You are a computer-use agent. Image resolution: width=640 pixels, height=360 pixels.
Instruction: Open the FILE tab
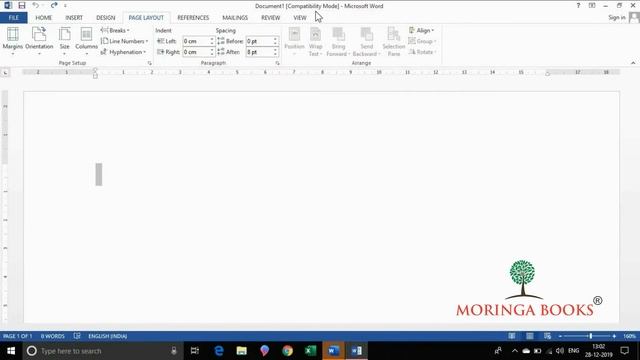pos(13,18)
